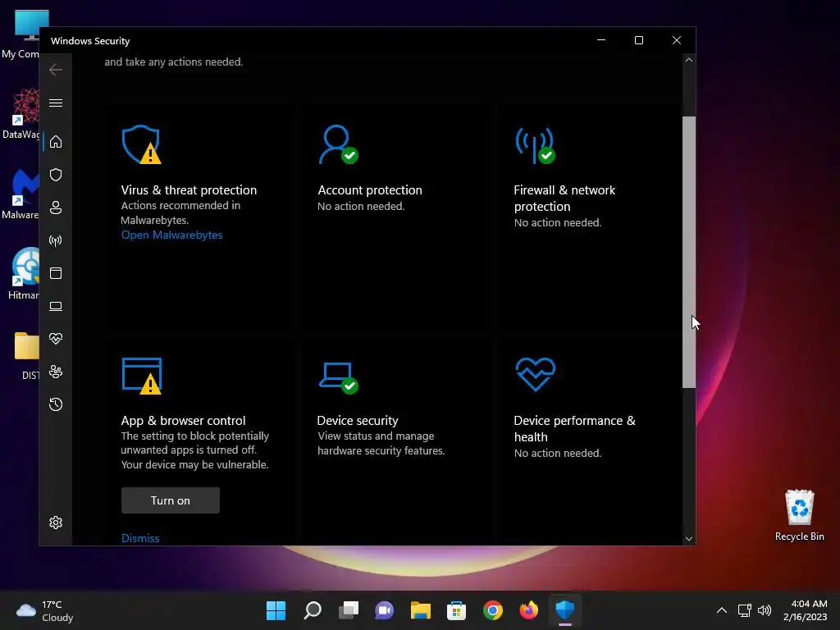Open Family options icon in sidebar
Screen dimensions: 840x630
click(x=56, y=372)
